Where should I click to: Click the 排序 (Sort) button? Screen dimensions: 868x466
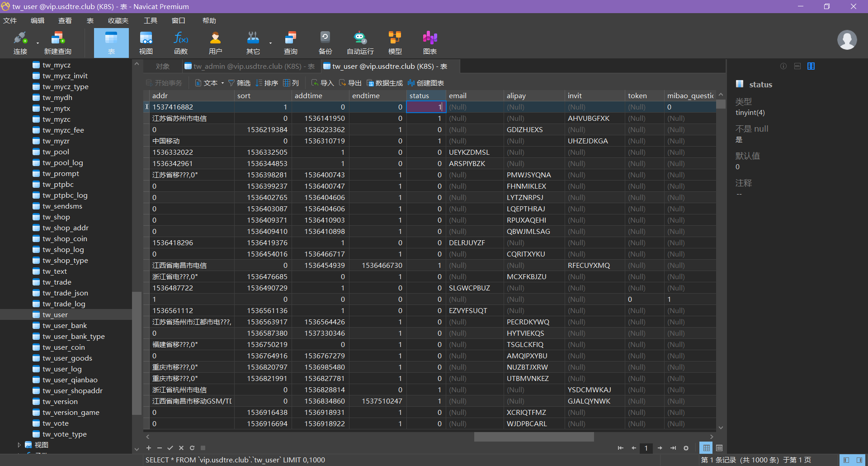[x=267, y=83]
